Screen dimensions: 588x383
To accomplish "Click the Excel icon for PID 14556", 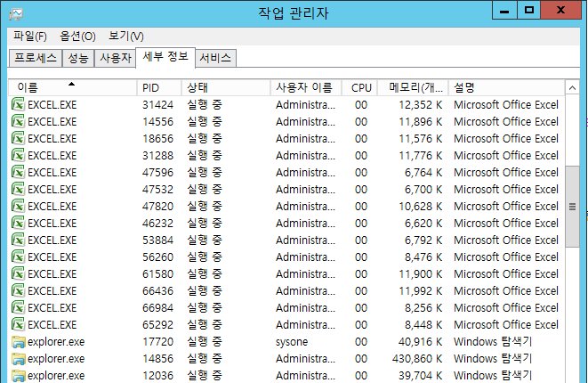I will 18,121.
